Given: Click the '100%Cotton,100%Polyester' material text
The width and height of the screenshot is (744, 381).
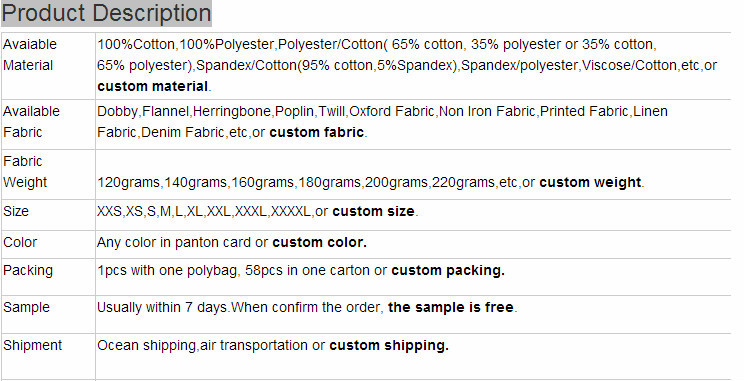Looking at the screenshot, I should (186, 45).
